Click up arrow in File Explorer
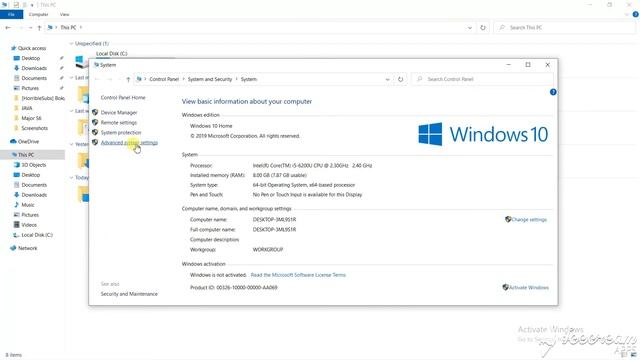Screen dimensions: 640x360 coord(39,27)
